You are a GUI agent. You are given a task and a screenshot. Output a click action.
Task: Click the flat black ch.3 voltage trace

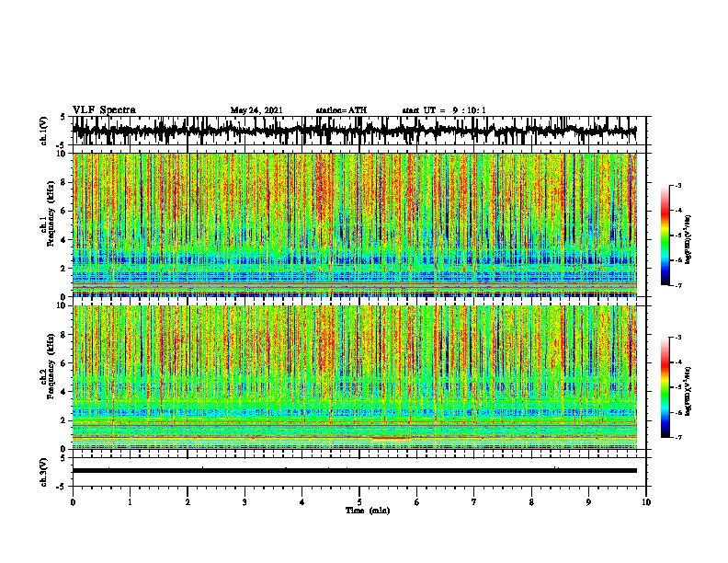pyautogui.click(x=355, y=471)
